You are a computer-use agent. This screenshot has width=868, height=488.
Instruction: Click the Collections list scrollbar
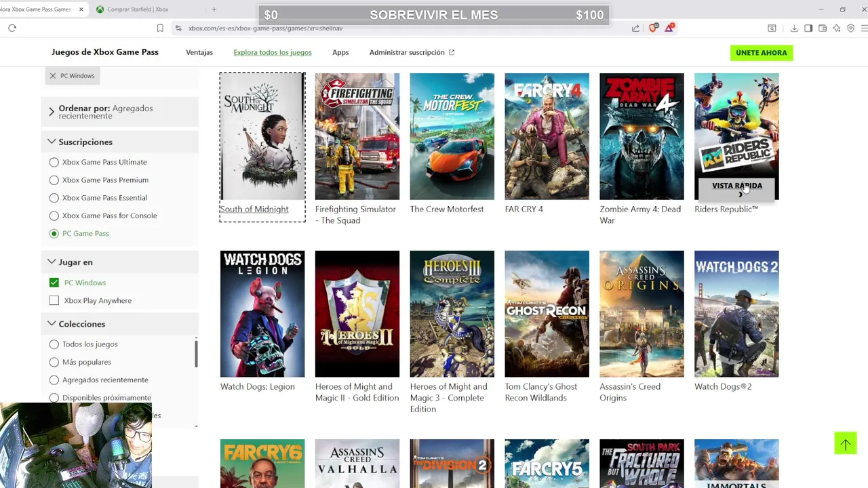pos(196,353)
